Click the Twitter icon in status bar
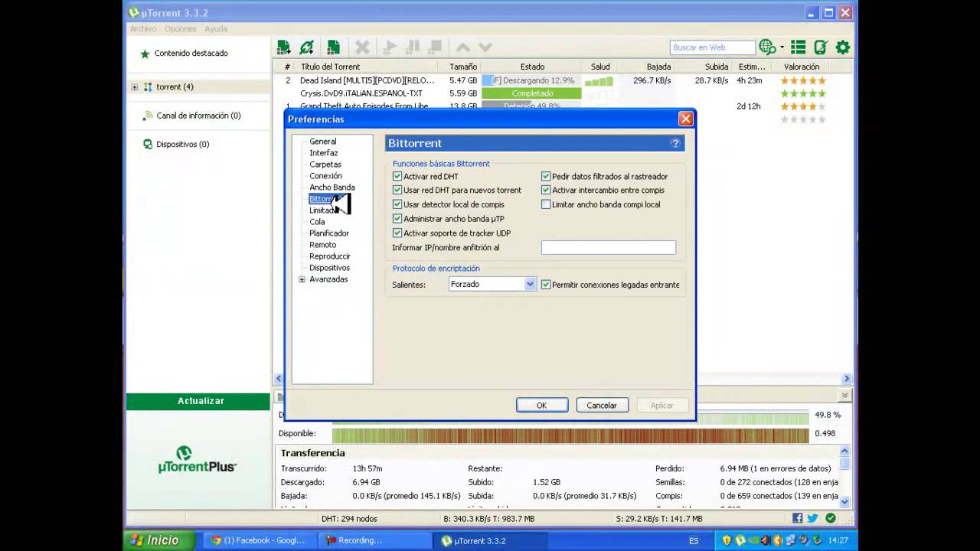Viewport: 980px width, 551px height. pyautogui.click(x=812, y=518)
